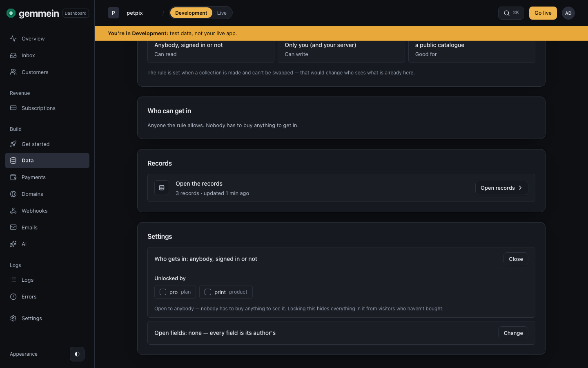This screenshot has width=588, height=368.
Task: Open Overview via its pulse icon
Action: pyautogui.click(x=13, y=38)
